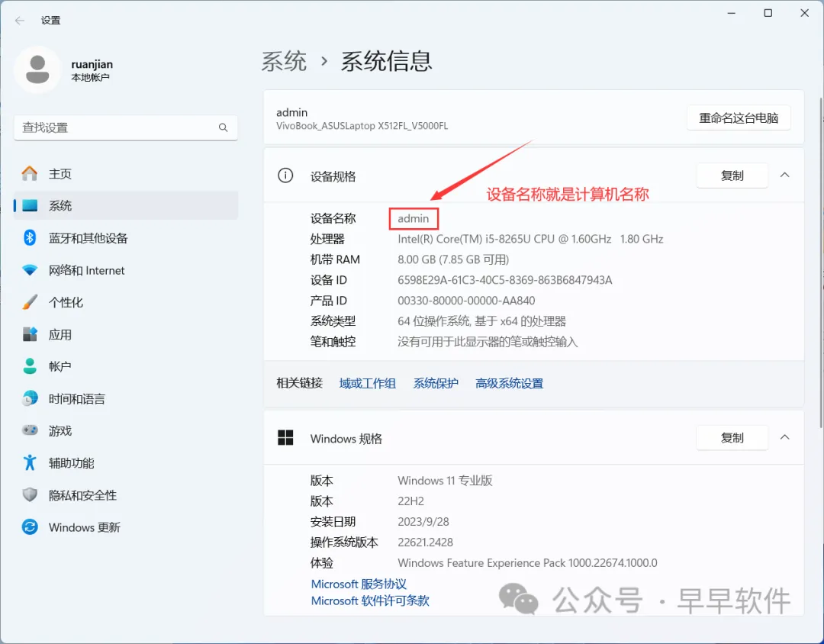Image resolution: width=824 pixels, height=644 pixels.
Task: Click the Bluetooth icon in sidebar
Action: coord(30,237)
